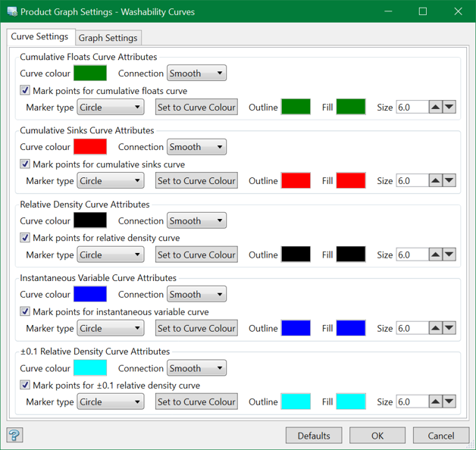Click Set to Curve Colour for relative density
This screenshot has width=476, height=450.
pyautogui.click(x=196, y=255)
